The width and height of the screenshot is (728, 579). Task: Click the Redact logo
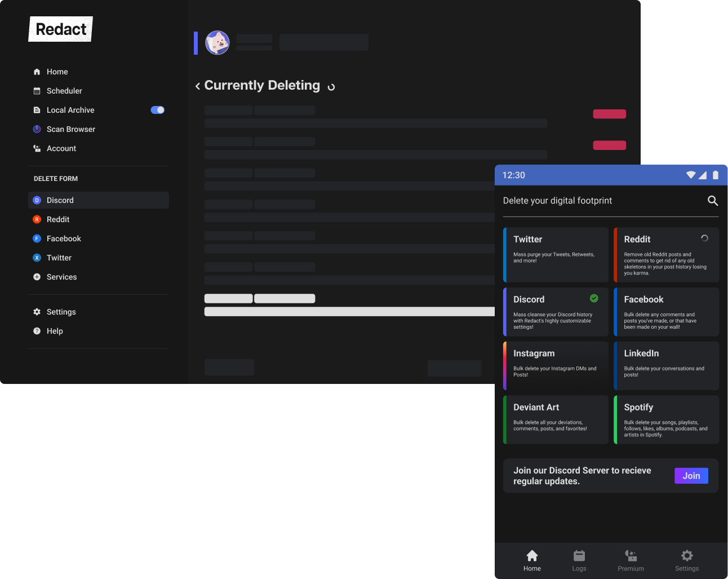pos(61,29)
